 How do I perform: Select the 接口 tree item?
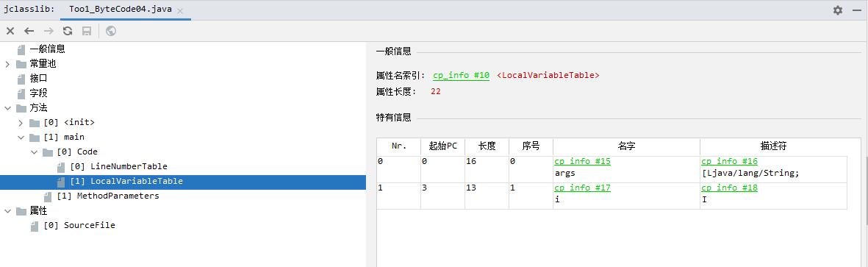(38, 78)
